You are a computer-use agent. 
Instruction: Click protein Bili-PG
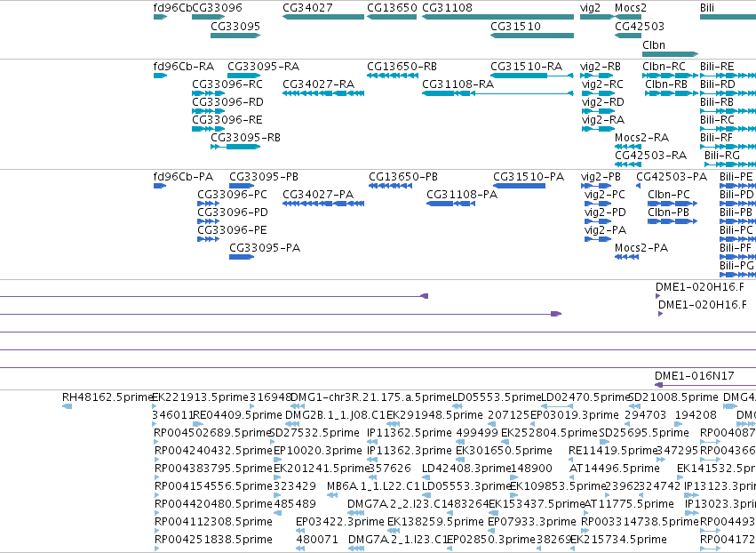coord(737,275)
